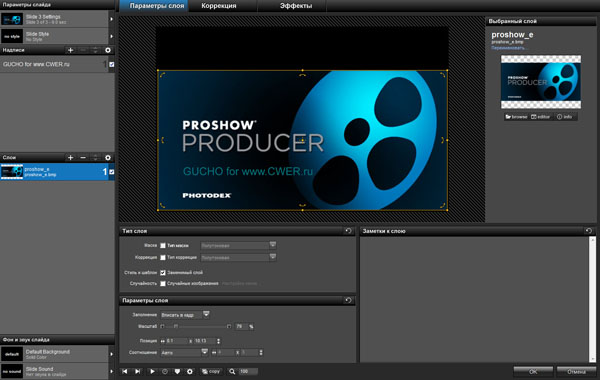The height and width of the screenshot is (380, 600).
Task: Expand the Default Background arrow
Action: pos(111,354)
